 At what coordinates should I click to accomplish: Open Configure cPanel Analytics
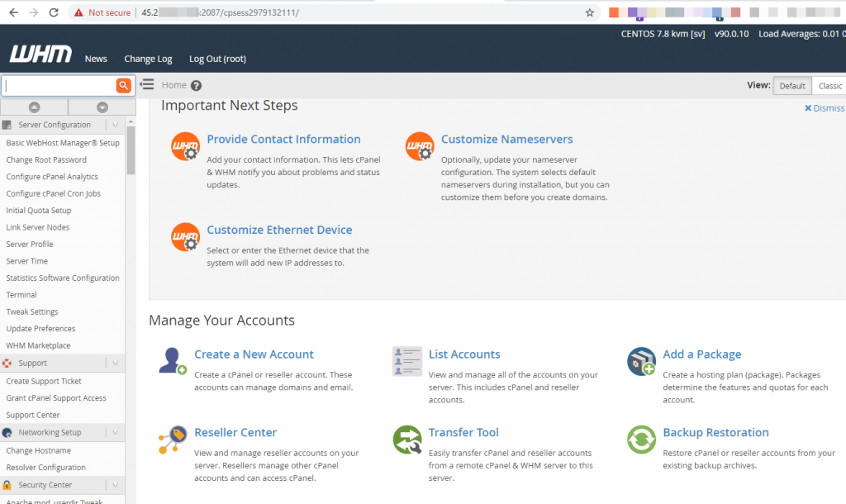pos(52,177)
